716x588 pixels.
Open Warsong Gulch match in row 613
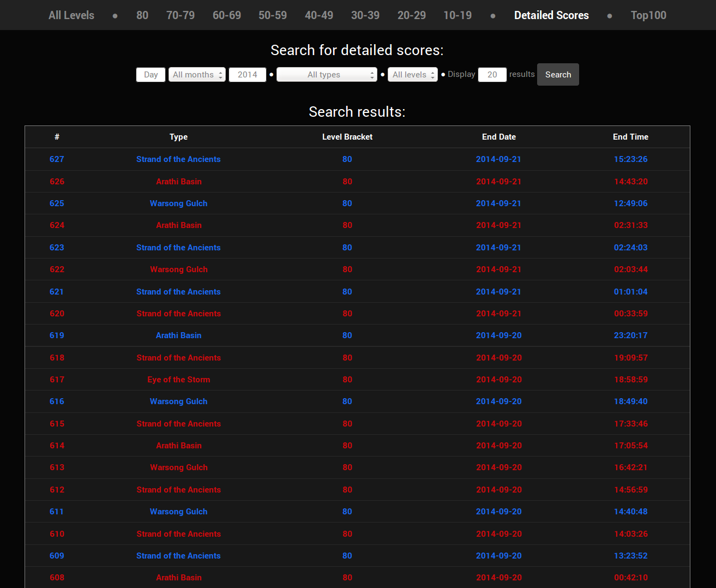point(179,467)
